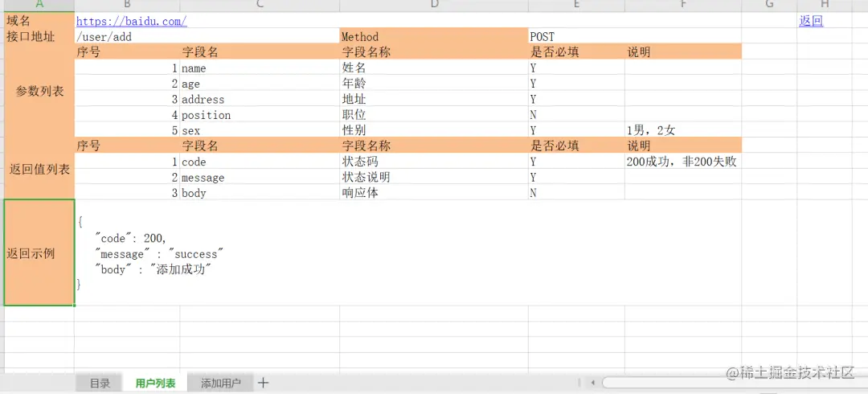Click serial number 4 beside position
The width and height of the screenshot is (868, 394).
click(127, 115)
